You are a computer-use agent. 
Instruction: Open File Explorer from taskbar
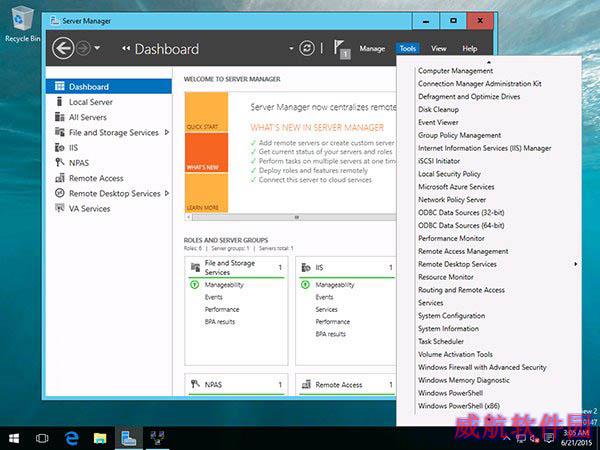point(100,438)
